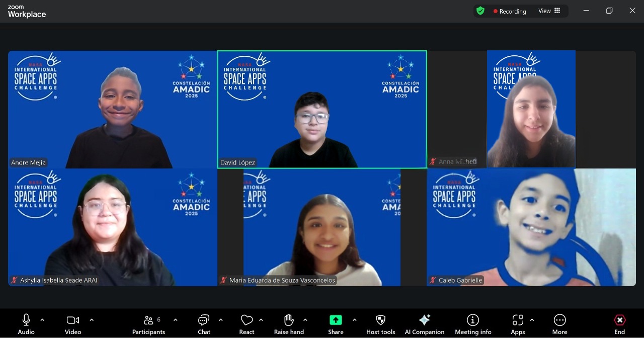The height and width of the screenshot is (338, 644).
Task: Start screen sharing with Share button
Action: [x=336, y=320]
